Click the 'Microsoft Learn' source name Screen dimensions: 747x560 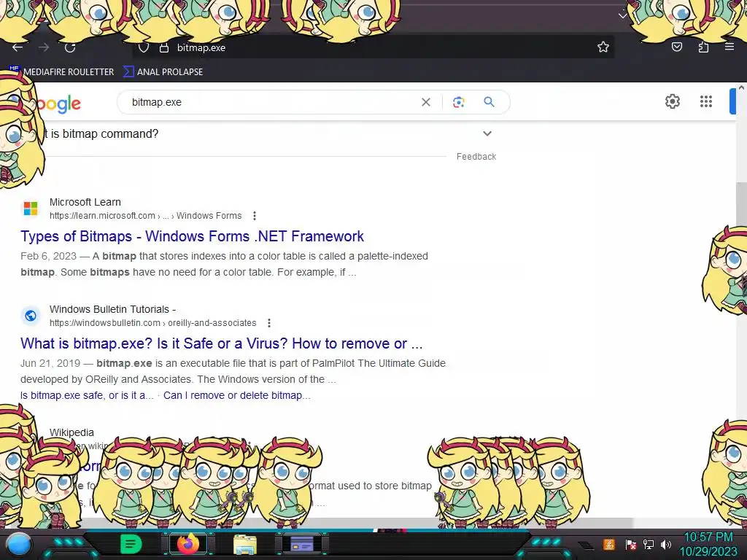point(85,202)
